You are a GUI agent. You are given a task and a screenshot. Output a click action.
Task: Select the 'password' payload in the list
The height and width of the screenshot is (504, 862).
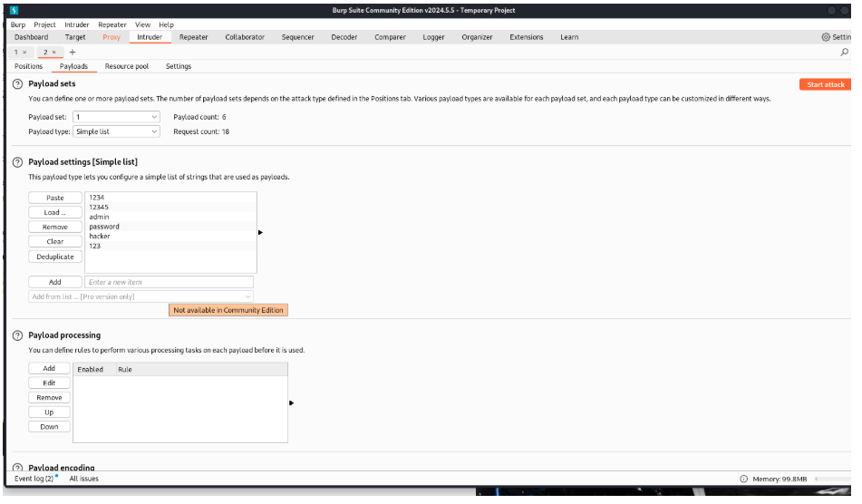click(x=104, y=227)
